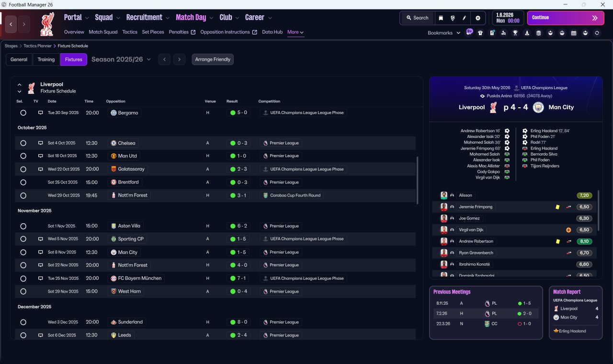The image size is (613, 364).
Task: Open the 9+ messages inbox icon
Action: pos(469,32)
